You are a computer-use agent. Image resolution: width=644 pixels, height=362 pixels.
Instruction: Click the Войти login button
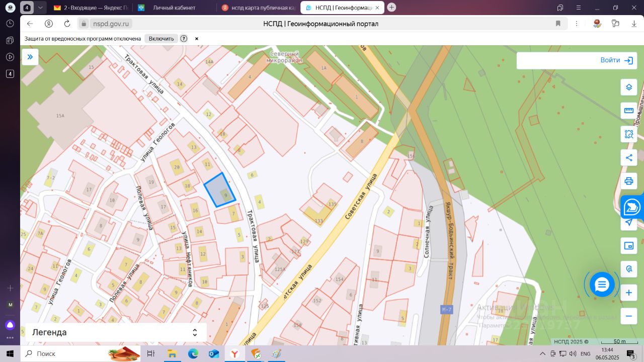coord(616,60)
